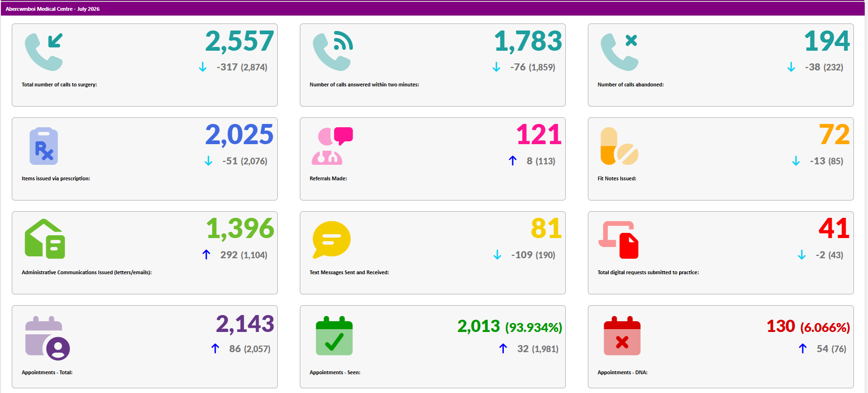Click 'Appointments - Seen:' label
868x393 pixels.
pos(335,372)
